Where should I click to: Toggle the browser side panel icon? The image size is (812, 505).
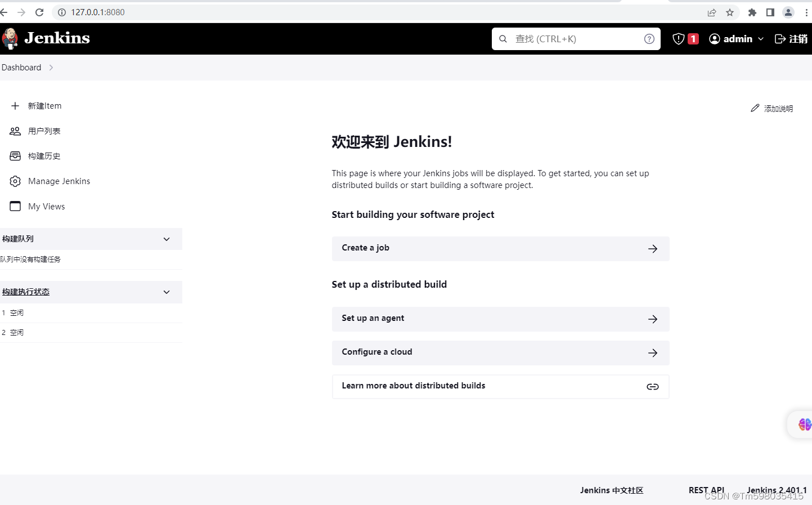coord(770,12)
